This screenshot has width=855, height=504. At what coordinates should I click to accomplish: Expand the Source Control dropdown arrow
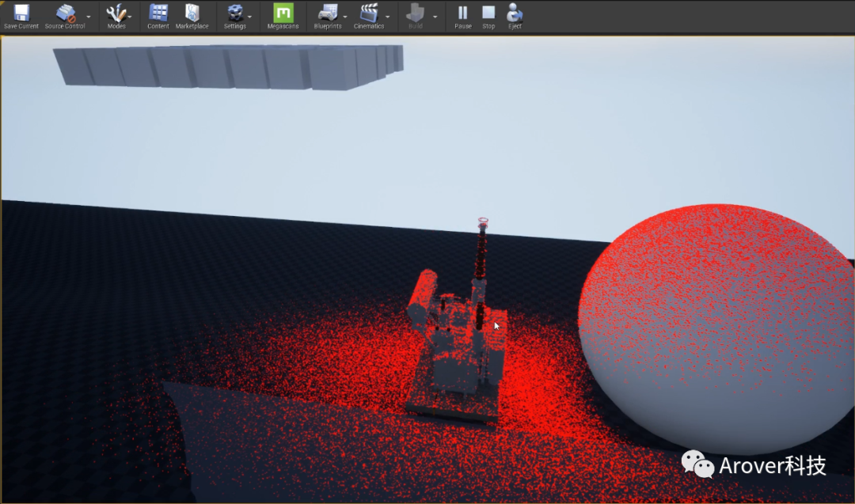88,17
